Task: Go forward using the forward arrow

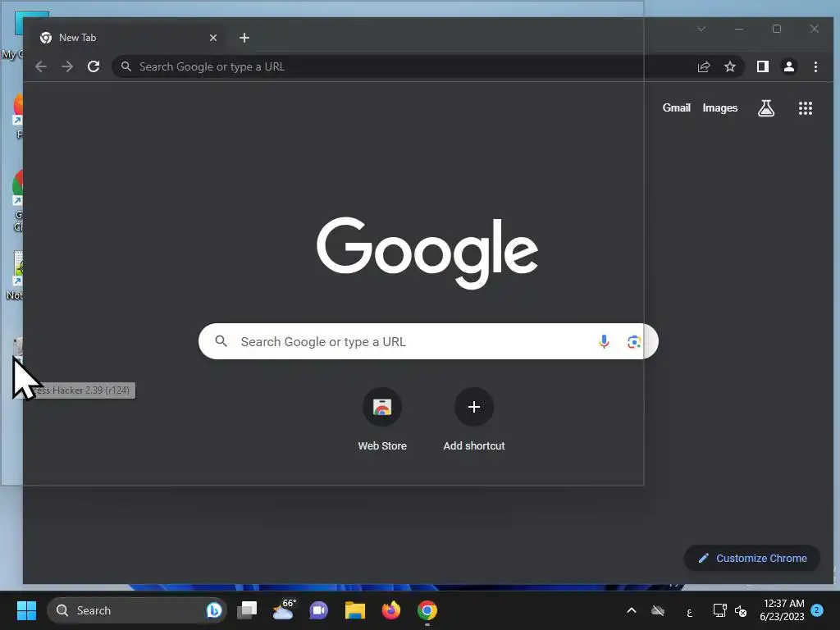Action: pos(67,66)
